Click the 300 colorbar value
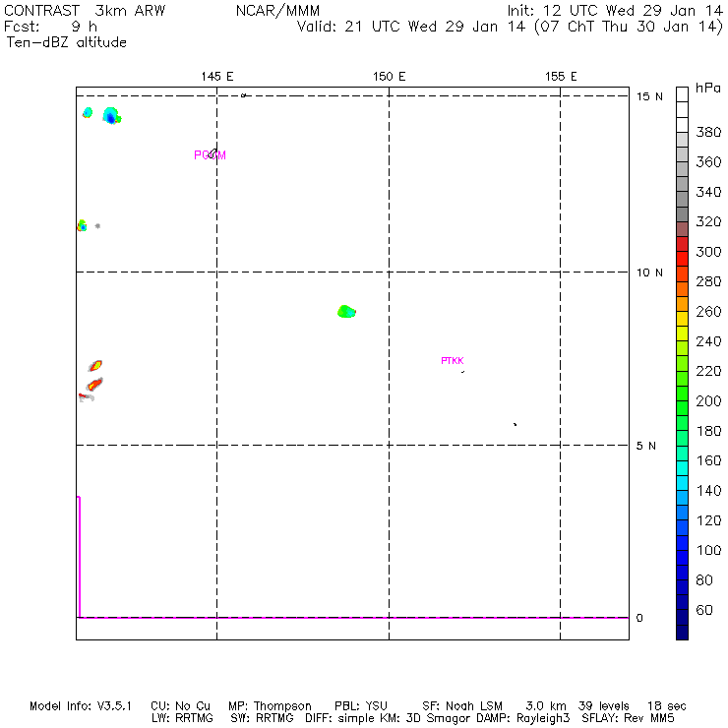 coord(708,252)
